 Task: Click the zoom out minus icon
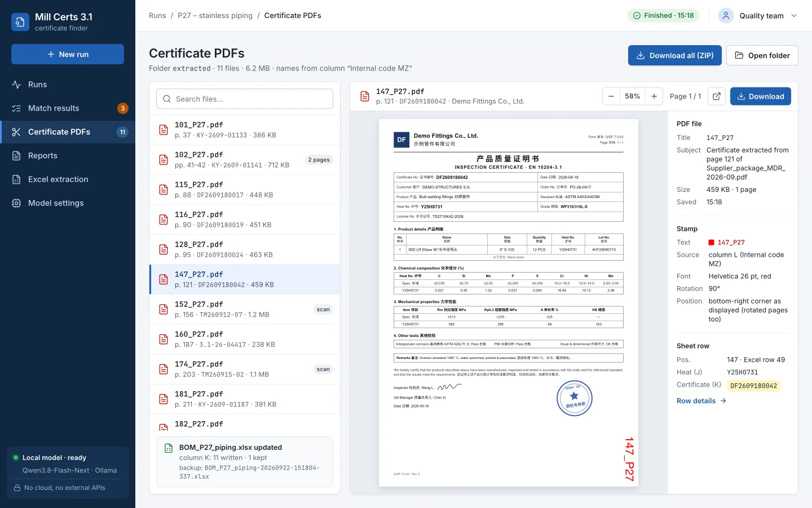pyautogui.click(x=611, y=97)
